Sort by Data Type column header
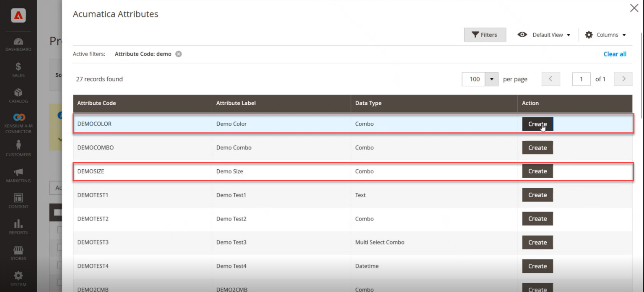644x292 pixels. point(434,103)
